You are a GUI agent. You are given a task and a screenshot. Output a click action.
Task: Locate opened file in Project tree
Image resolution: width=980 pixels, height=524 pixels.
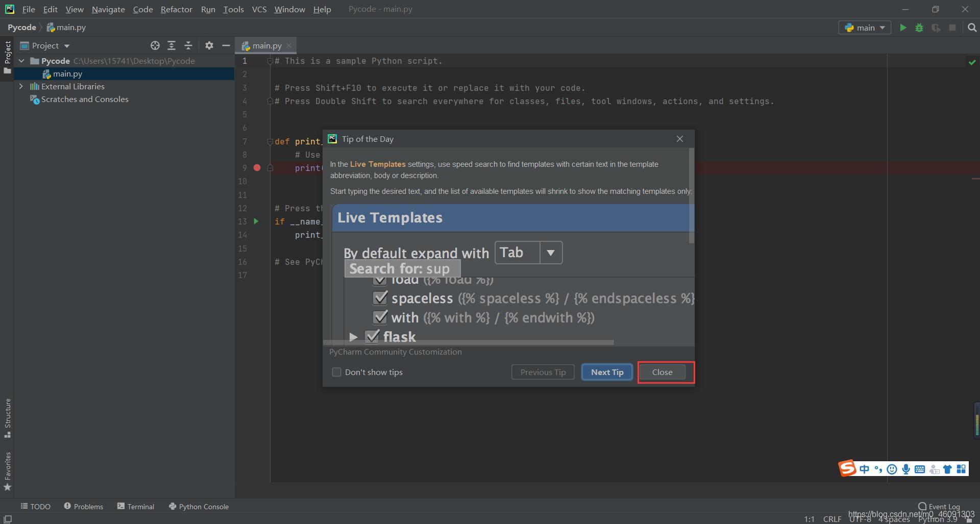tap(155, 45)
